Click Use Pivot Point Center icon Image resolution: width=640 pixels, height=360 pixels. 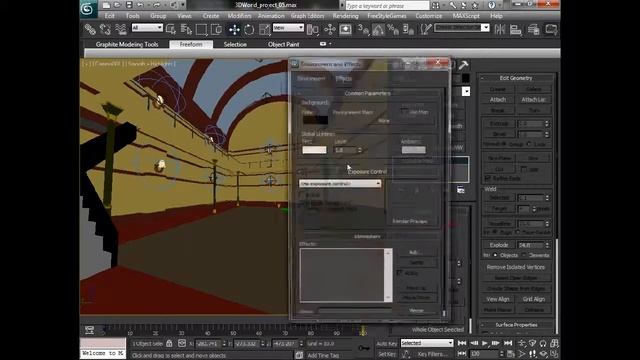click(313, 29)
